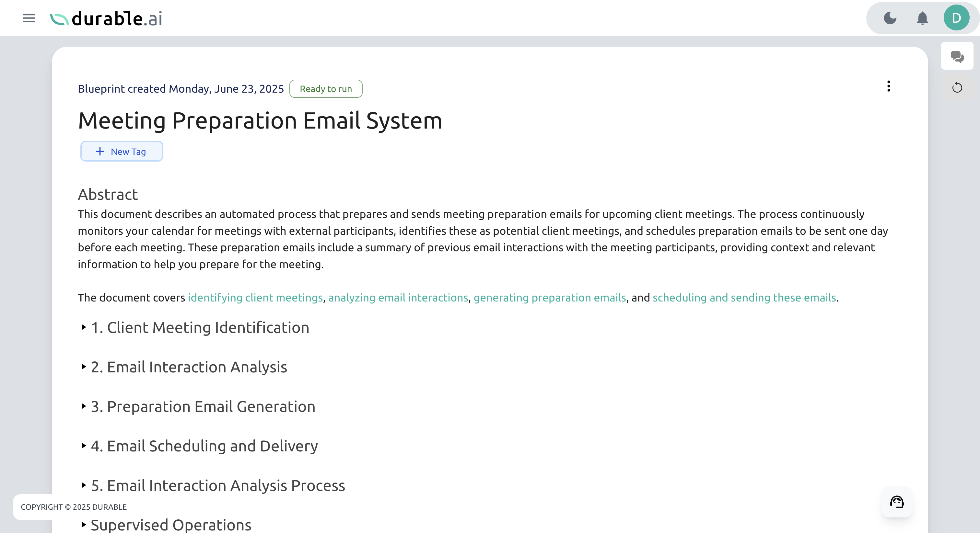Click scheduling and sending these emails link

pos(744,297)
